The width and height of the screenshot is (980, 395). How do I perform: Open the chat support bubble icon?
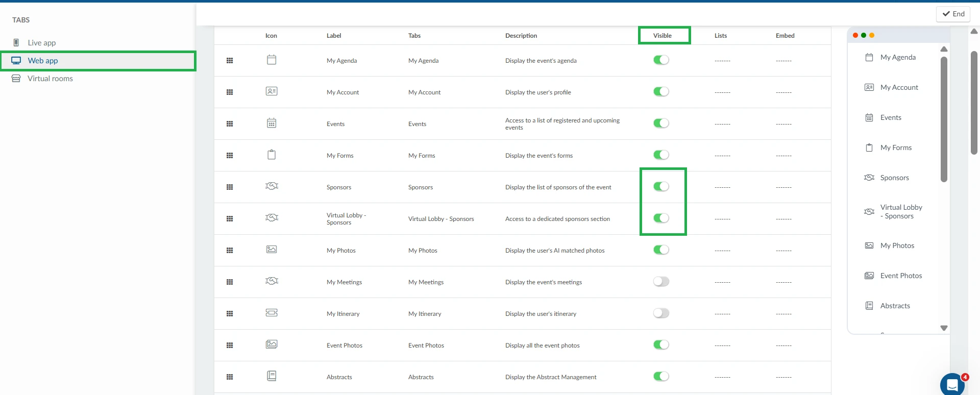click(952, 384)
